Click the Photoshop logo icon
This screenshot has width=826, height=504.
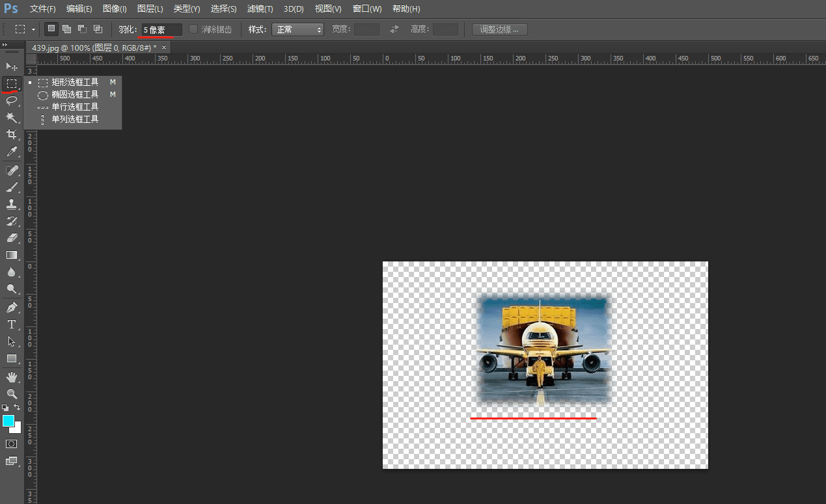tap(11, 8)
